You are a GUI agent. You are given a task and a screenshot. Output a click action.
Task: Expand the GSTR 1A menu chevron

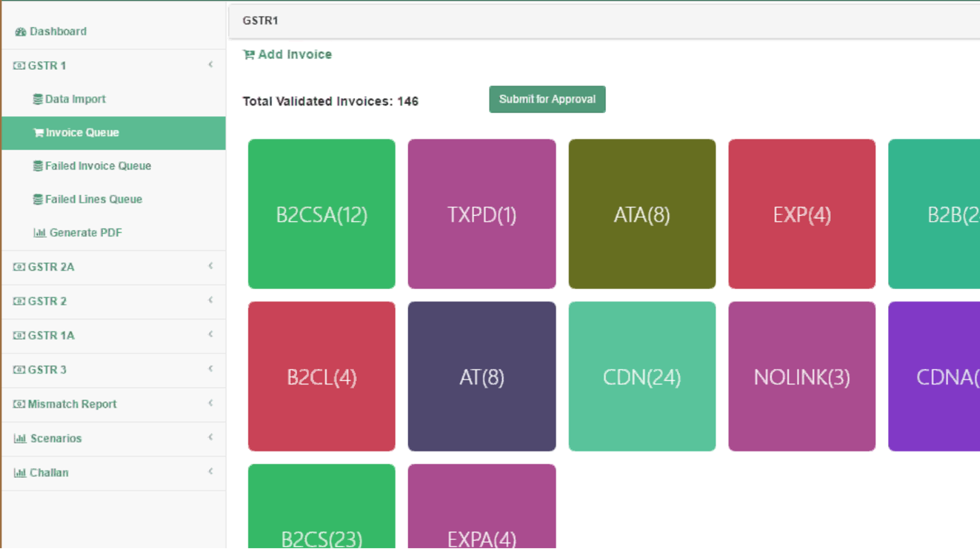211,334
